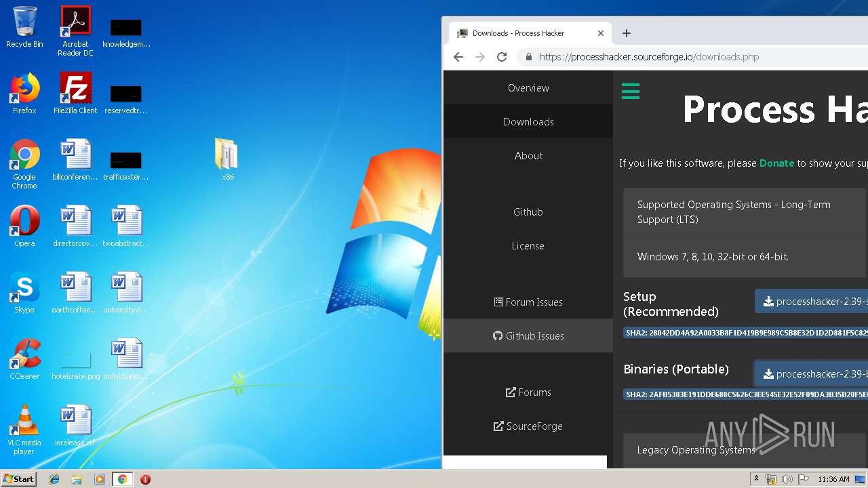
Task: Launch Opera desktop shortcut
Action: (x=24, y=226)
